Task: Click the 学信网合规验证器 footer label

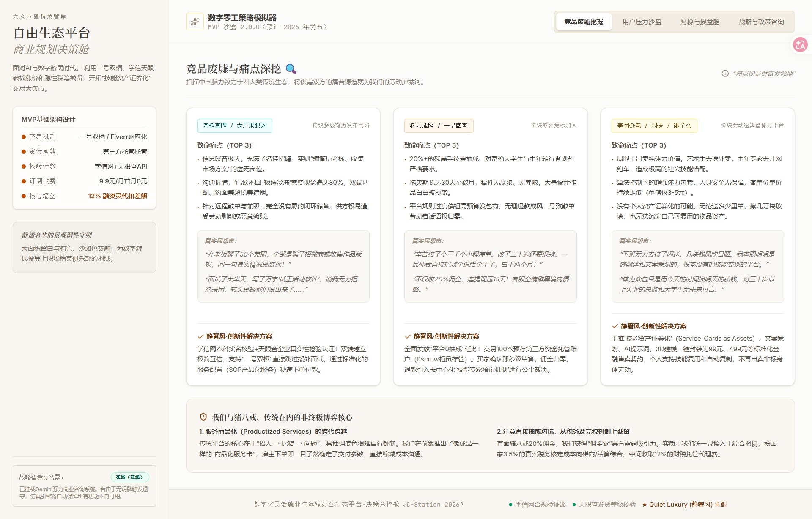Action: [x=540, y=505]
